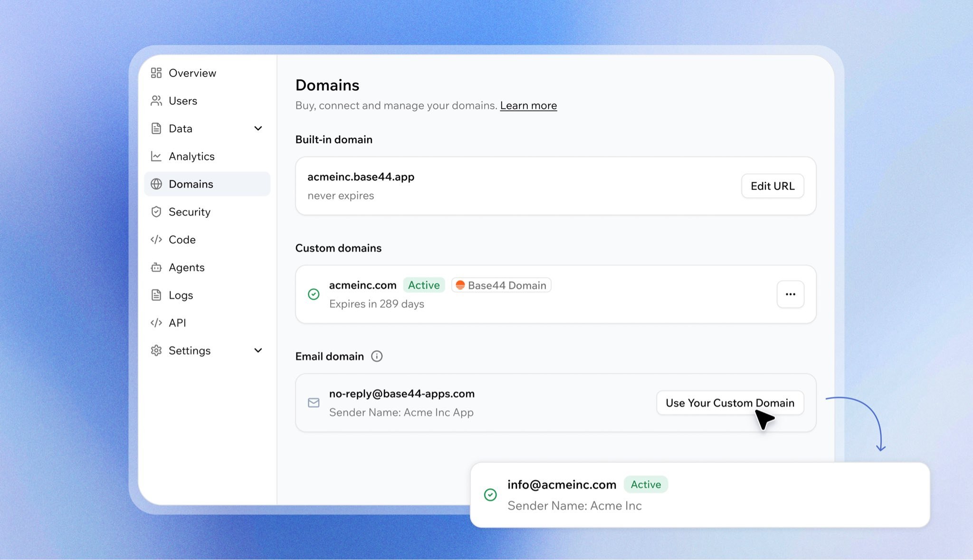Click the Security shield icon
Screen dimensions: 973x560
pos(156,212)
